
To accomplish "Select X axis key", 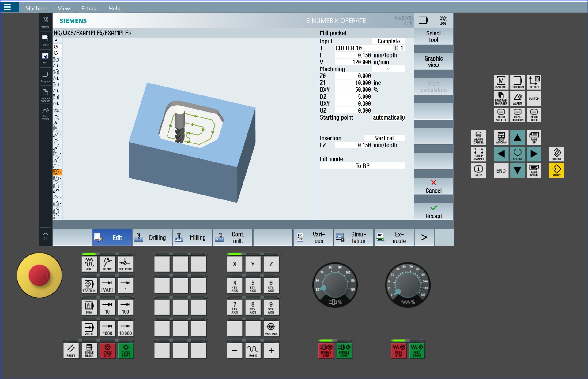I will pyautogui.click(x=235, y=264).
